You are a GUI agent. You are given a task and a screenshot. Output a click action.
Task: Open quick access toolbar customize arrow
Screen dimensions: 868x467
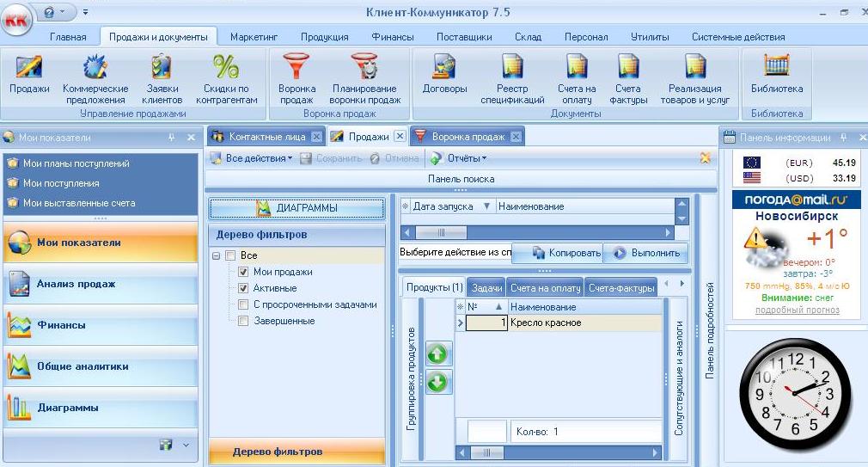coord(85,12)
